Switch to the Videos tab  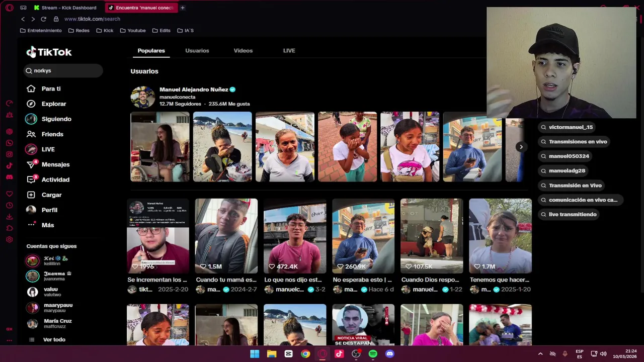(x=243, y=50)
